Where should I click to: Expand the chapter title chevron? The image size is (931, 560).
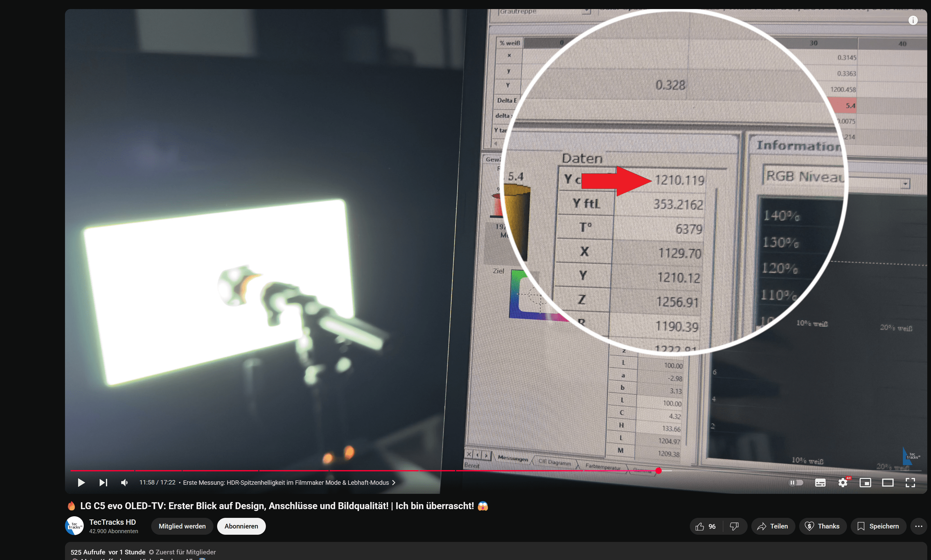[x=394, y=482]
